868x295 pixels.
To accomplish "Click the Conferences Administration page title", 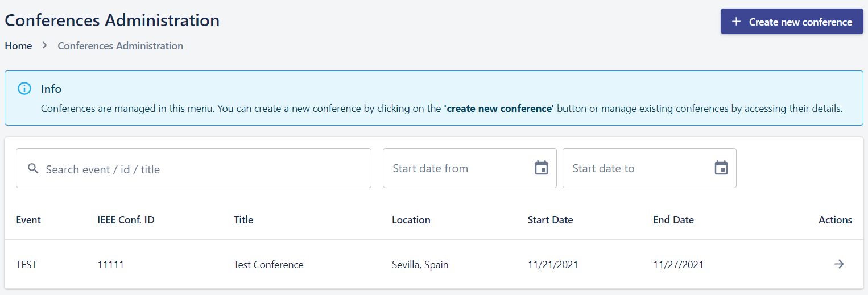I will (x=112, y=20).
